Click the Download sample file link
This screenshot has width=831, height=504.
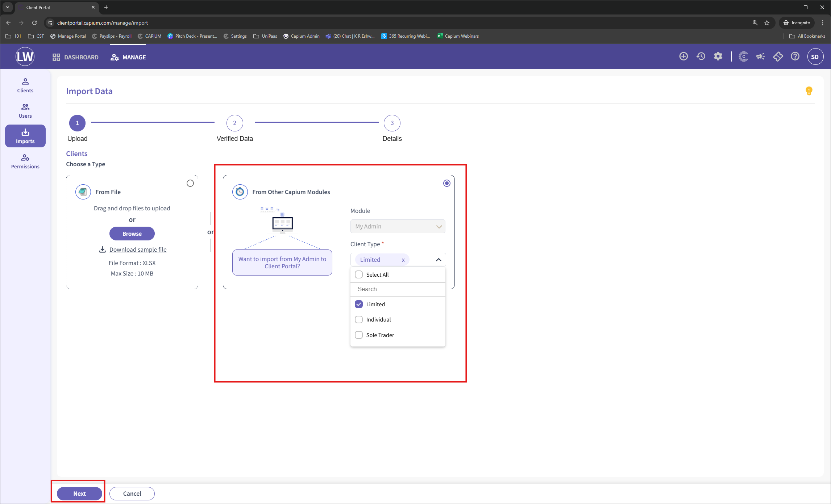pyautogui.click(x=138, y=249)
